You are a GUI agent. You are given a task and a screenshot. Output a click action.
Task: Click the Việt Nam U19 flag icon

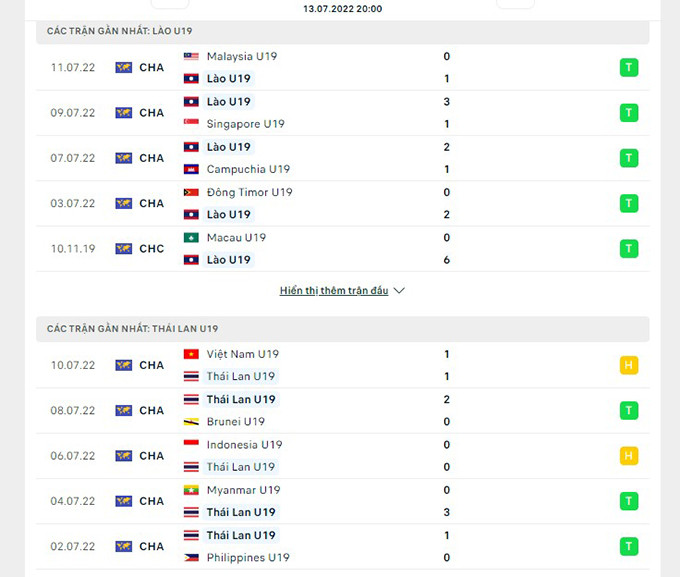[x=191, y=354]
